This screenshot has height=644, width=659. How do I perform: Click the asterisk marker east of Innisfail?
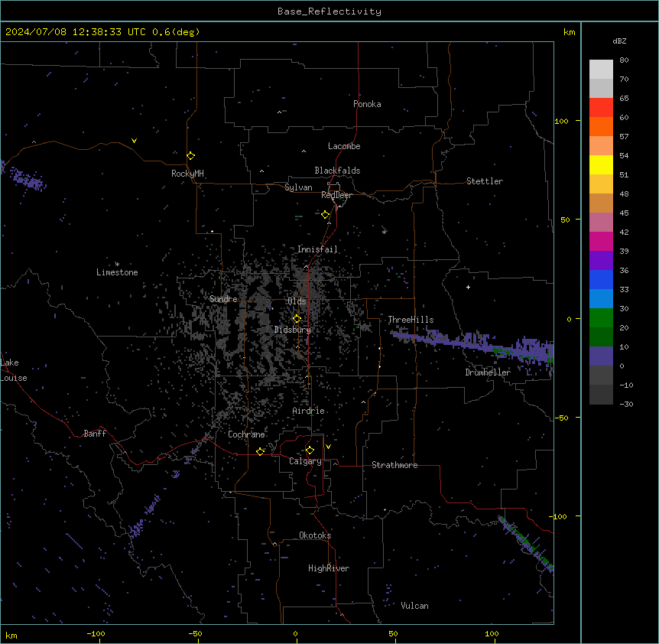(x=384, y=232)
